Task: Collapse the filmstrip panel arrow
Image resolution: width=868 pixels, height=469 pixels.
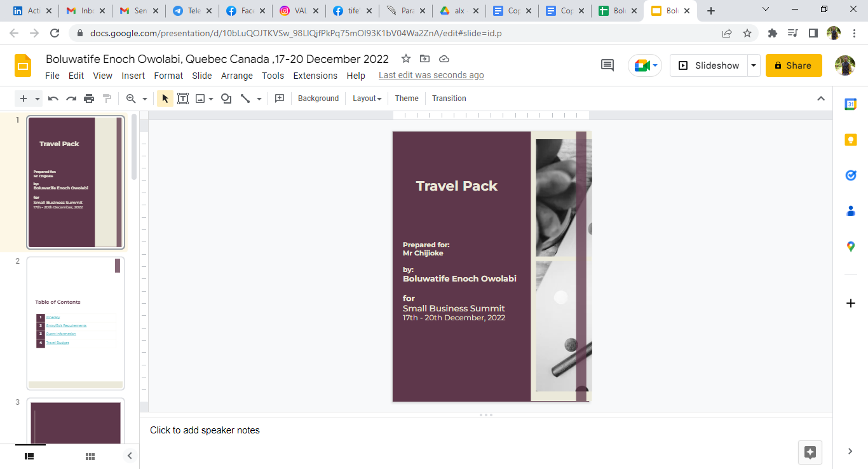Action: (x=130, y=456)
